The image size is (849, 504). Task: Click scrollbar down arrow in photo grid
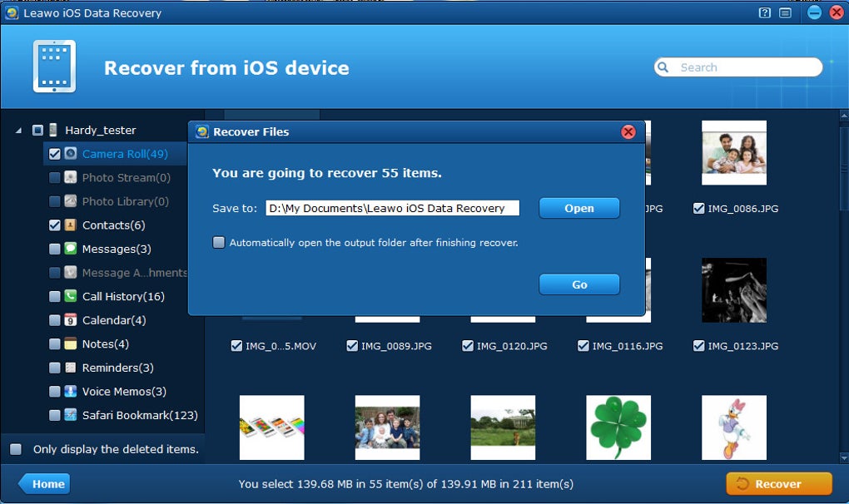[844, 458]
